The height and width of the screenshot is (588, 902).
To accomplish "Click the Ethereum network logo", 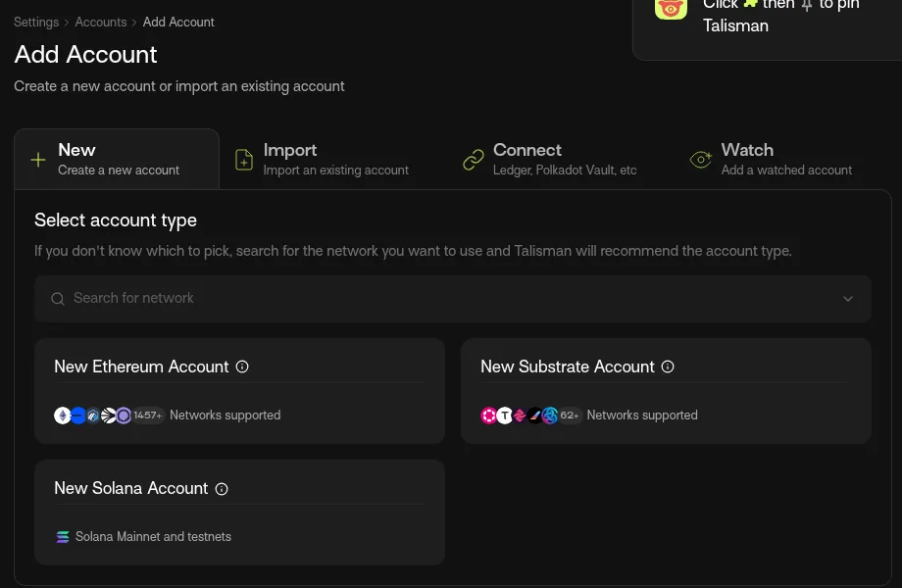I will pos(62,415).
